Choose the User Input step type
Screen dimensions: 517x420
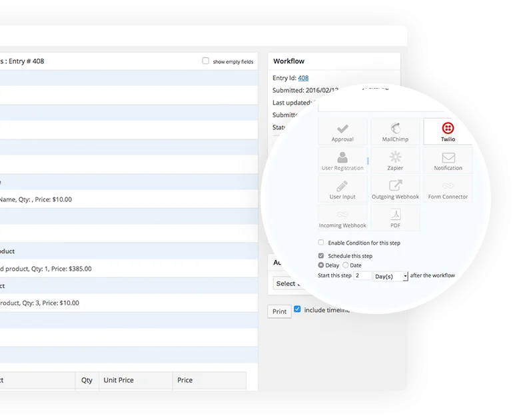[x=342, y=189]
